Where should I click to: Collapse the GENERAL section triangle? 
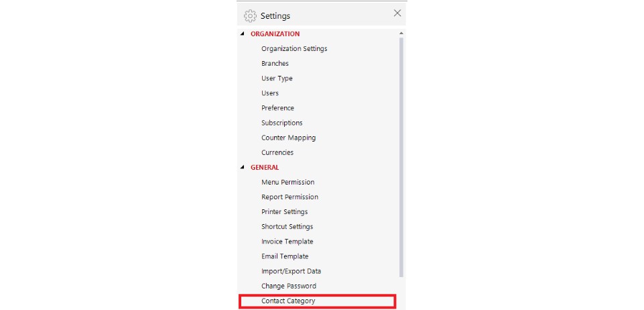point(242,167)
